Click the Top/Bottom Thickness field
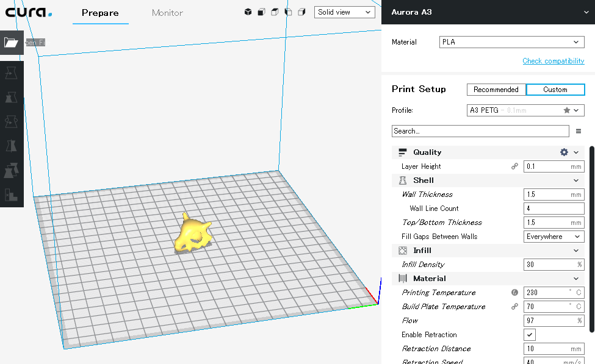Image resolution: width=595 pixels, height=364 pixels. pos(554,223)
